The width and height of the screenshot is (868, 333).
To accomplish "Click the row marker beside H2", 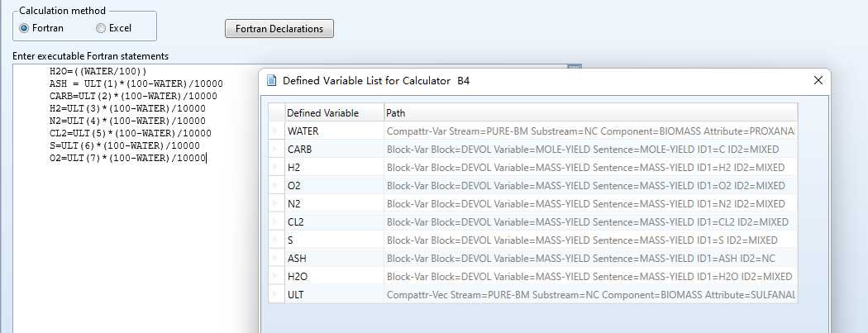I will coord(276,167).
